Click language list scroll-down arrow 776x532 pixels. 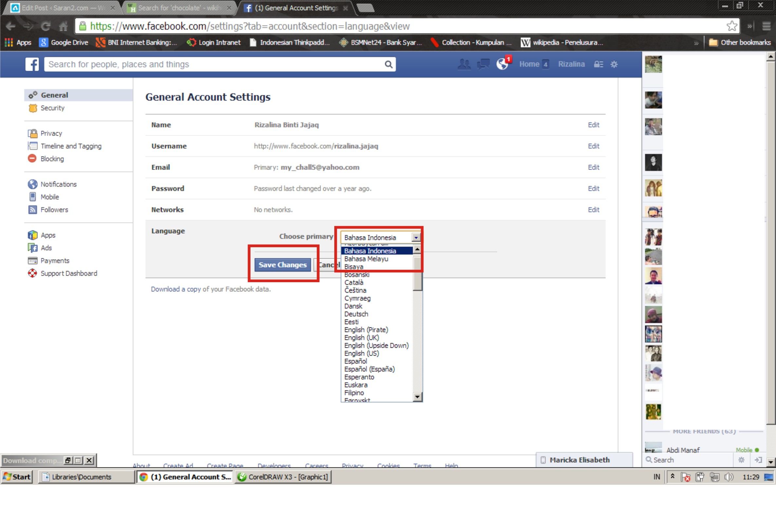(417, 396)
